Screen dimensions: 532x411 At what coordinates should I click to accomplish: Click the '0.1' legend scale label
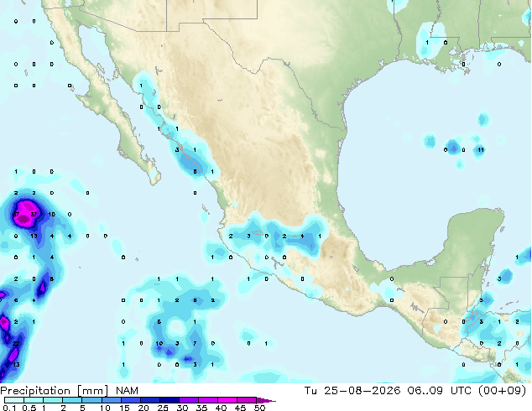pyautogui.click(x=9, y=408)
